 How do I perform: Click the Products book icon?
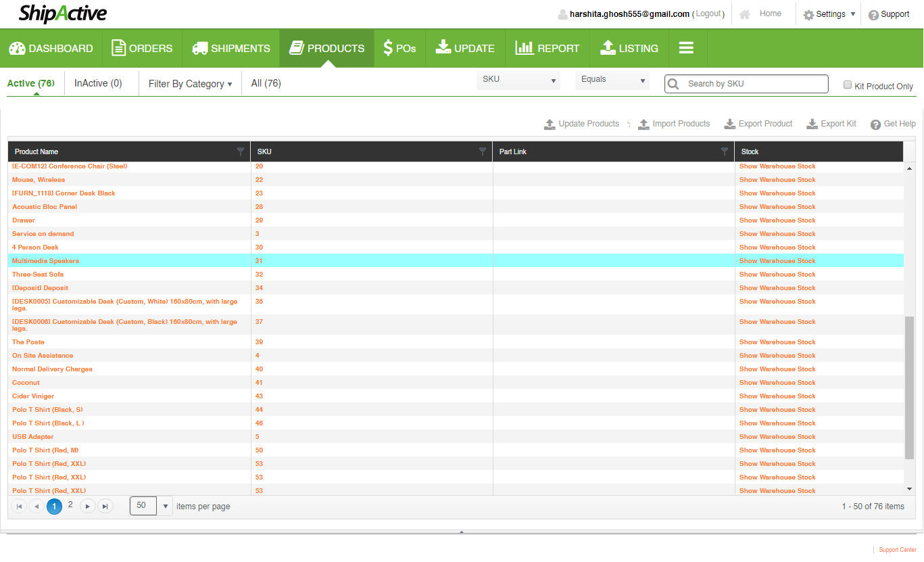coord(296,48)
